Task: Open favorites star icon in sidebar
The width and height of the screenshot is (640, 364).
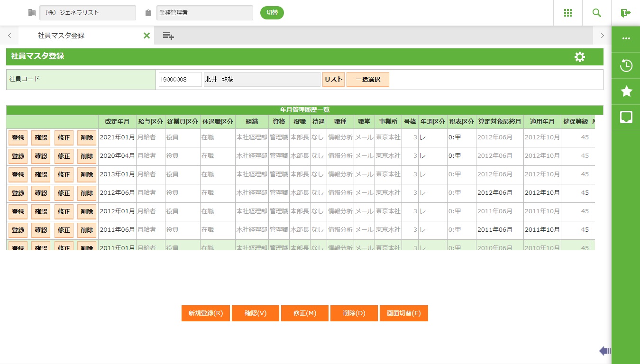Action: coord(626,91)
